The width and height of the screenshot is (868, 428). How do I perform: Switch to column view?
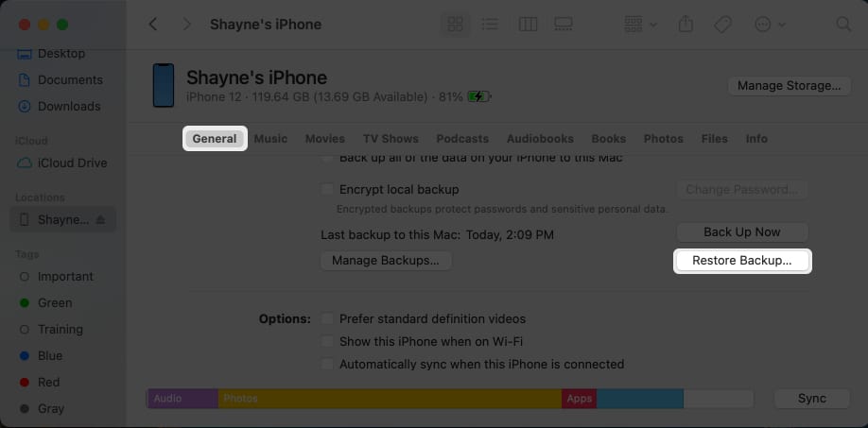coord(528,25)
